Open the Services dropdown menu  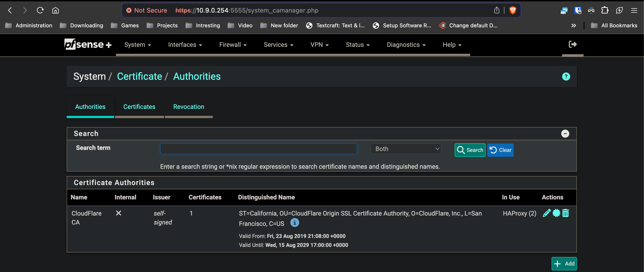tap(279, 45)
